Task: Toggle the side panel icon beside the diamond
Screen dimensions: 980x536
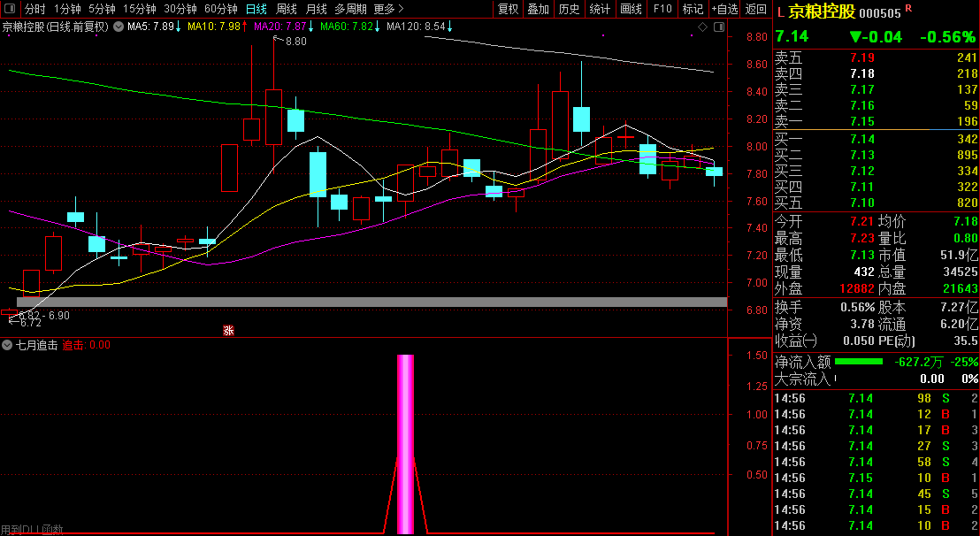Action: pos(717,27)
